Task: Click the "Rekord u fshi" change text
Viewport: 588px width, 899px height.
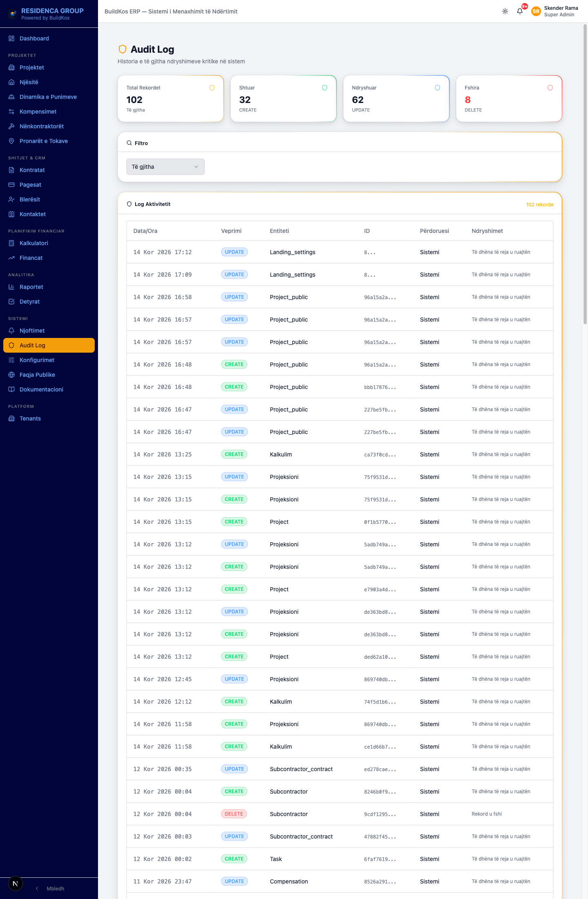Action: [x=487, y=814]
